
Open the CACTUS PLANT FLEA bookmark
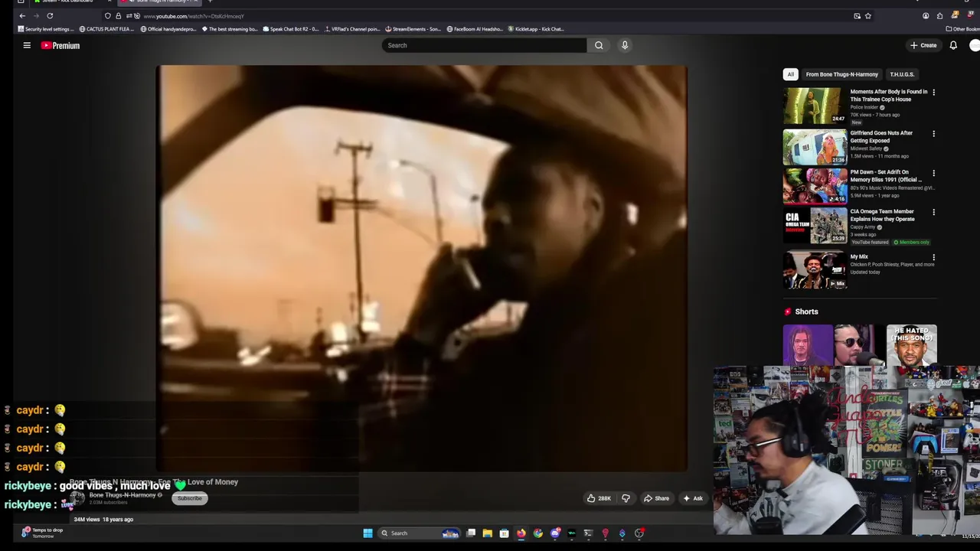pyautogui.click(x=106, y=29)
